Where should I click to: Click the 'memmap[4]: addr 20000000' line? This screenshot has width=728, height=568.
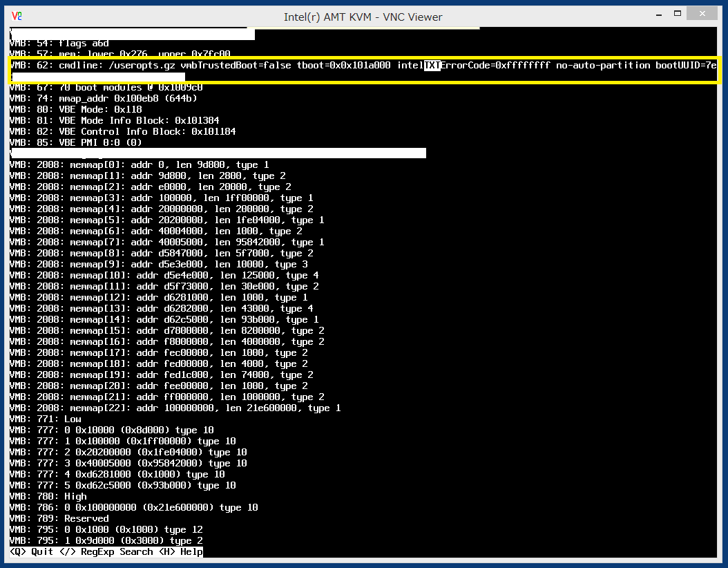(x=162, y=209)
